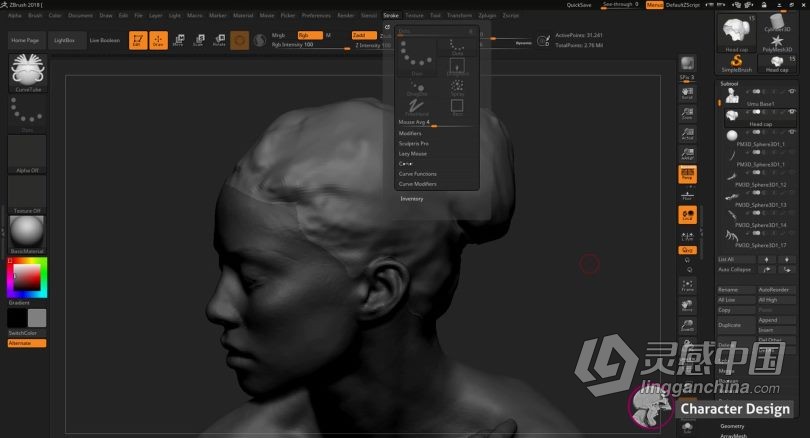
Task: Click the Cylinder3D tool thumbnail
Action: coord(777,23)
